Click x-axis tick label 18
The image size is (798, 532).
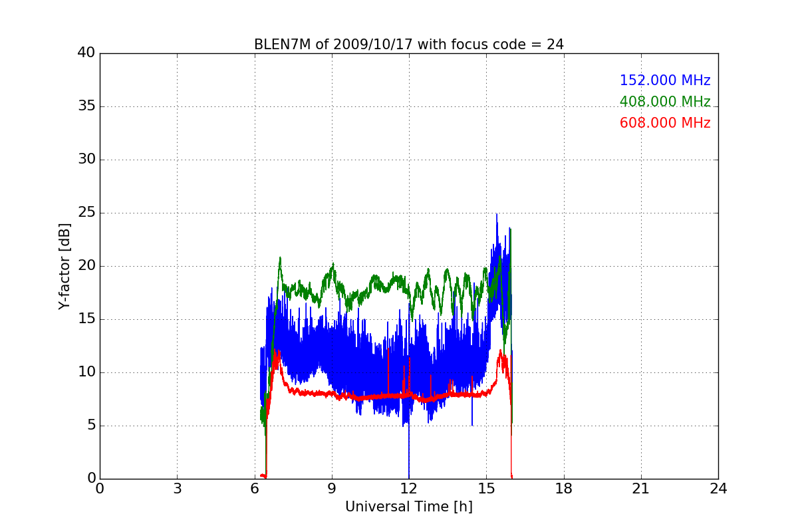click(x=564, y=489)
